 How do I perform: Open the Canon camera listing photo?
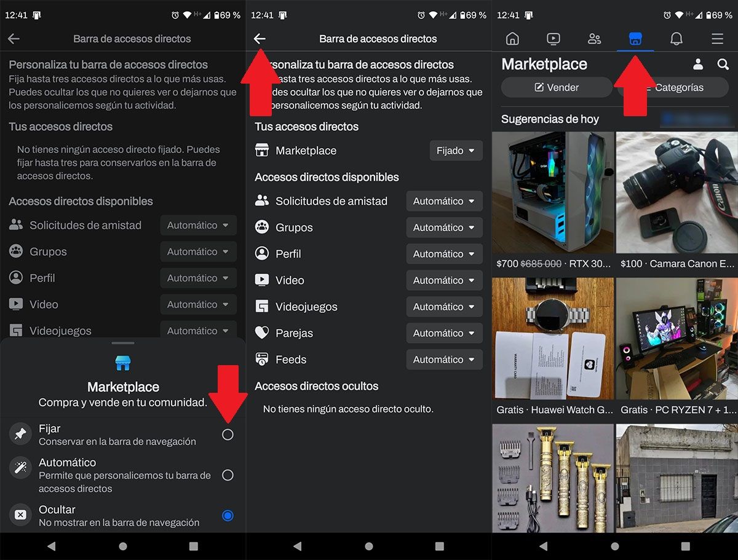(677, 192)
